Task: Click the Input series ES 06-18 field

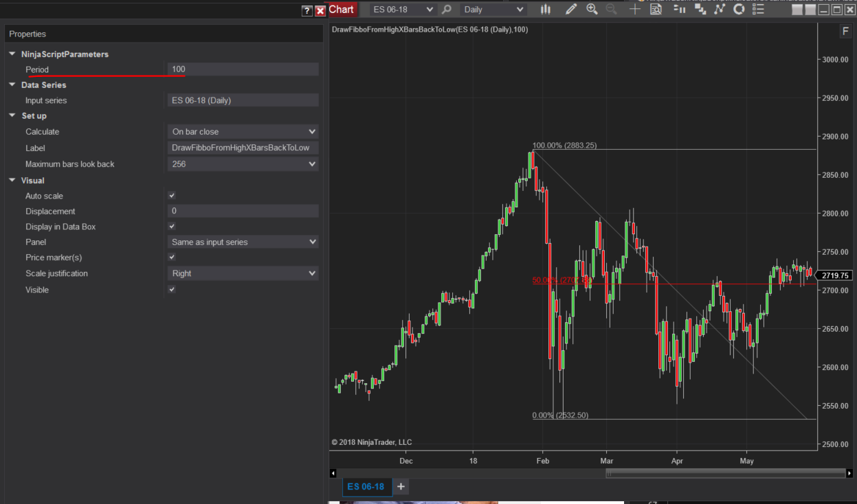Action: tap(243, 100)
